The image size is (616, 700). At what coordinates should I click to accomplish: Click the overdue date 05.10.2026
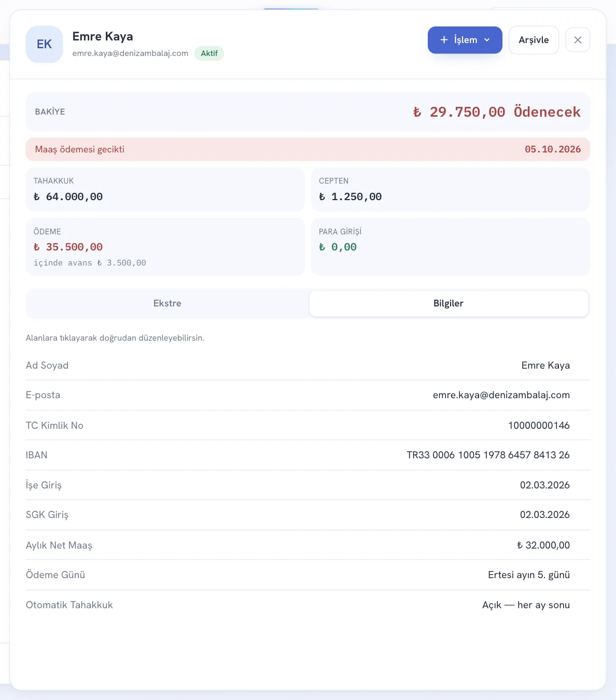point(553,149)
